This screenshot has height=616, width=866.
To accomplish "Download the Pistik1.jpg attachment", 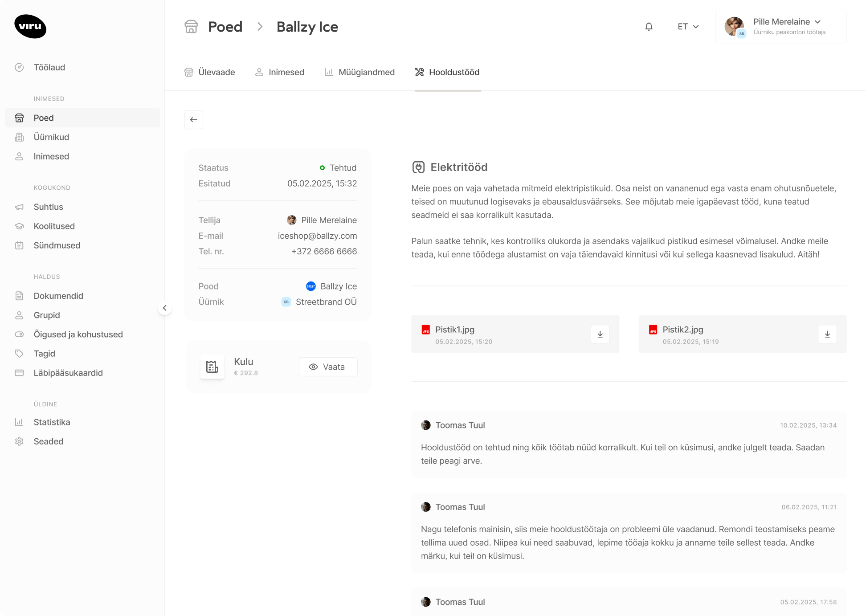I will (x=600, y=335).
